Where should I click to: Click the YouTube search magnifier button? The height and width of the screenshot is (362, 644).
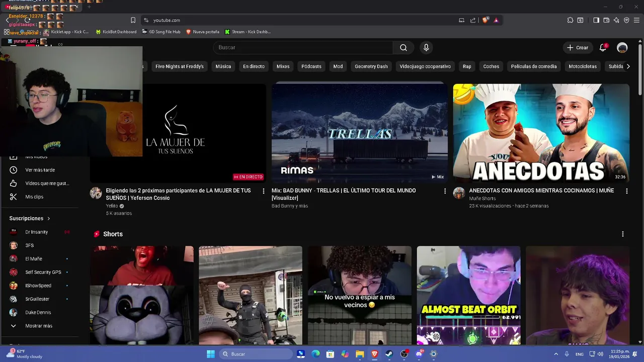(404, 47)
